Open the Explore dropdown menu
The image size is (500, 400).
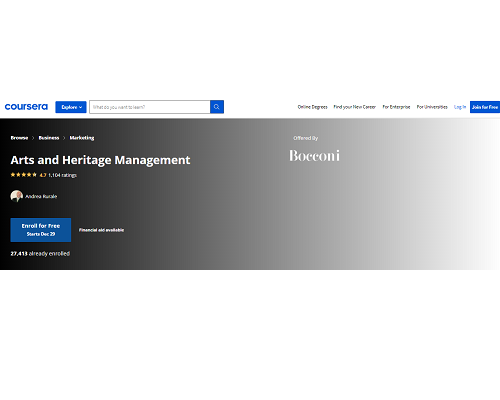click(71, 107)
